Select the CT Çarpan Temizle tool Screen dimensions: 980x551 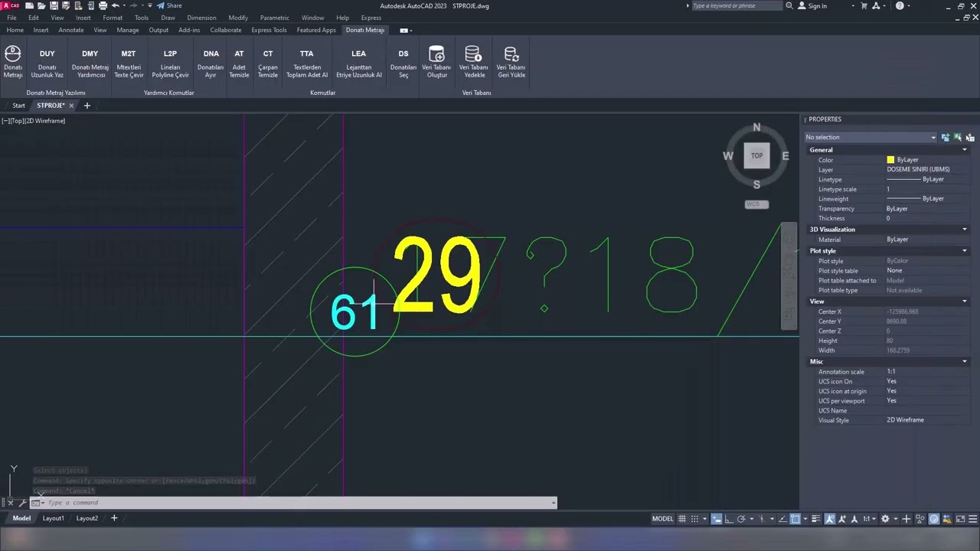[268, 64]
